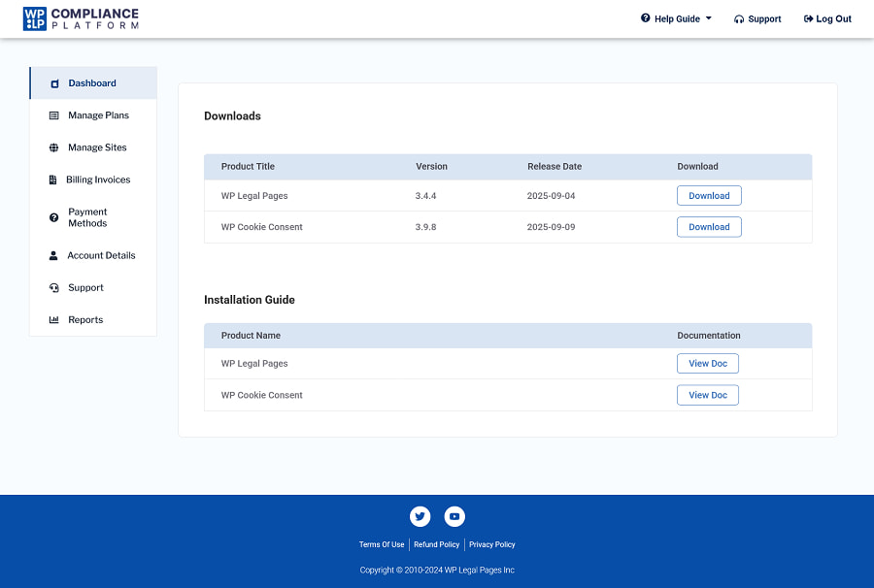
Task: Click release date 2025-09-09
Action: (x=552, y=227)
